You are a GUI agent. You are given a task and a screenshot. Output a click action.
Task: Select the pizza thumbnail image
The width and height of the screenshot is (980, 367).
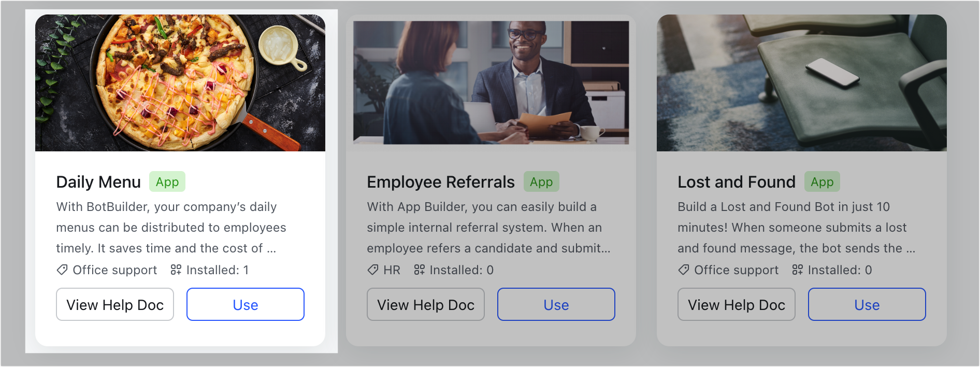click(x=180, y=83)
